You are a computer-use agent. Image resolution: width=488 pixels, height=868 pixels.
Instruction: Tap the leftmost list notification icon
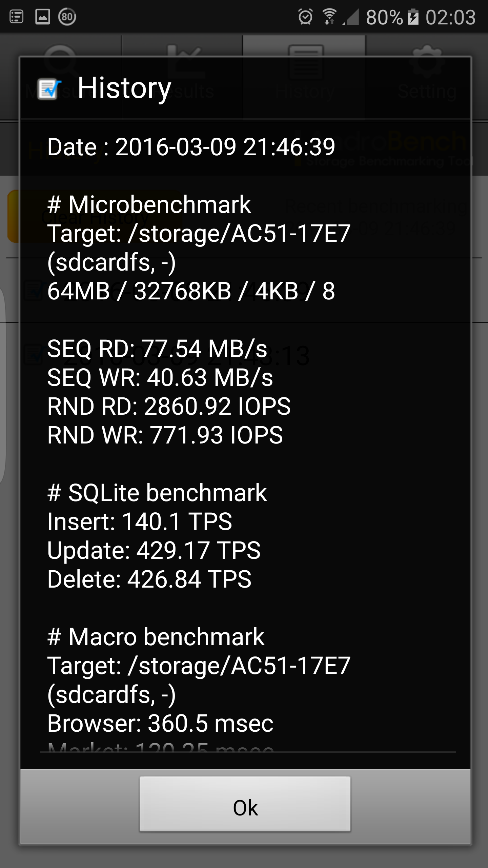click(16, 17)
